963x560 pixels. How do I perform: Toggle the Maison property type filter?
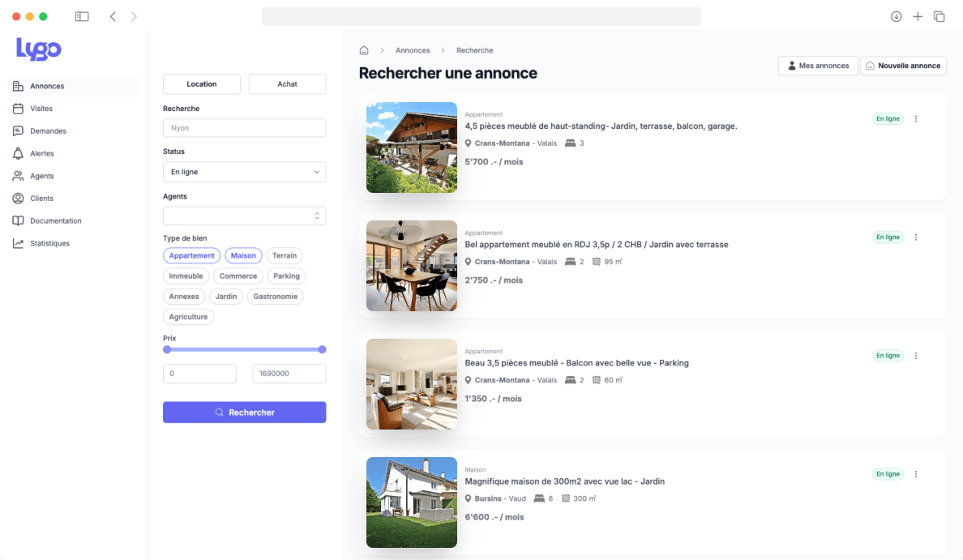(242, 255)
